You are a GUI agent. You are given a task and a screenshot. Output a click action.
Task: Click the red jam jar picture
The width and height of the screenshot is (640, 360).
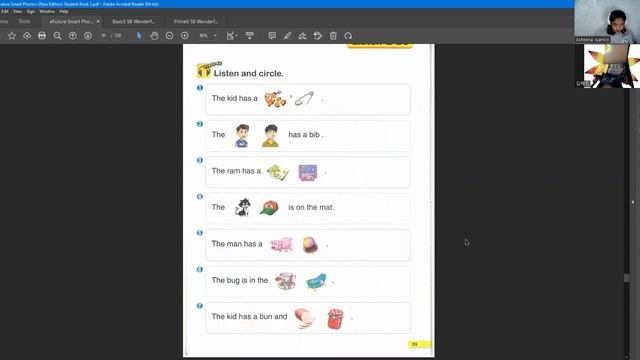click(x=336, y=319)
